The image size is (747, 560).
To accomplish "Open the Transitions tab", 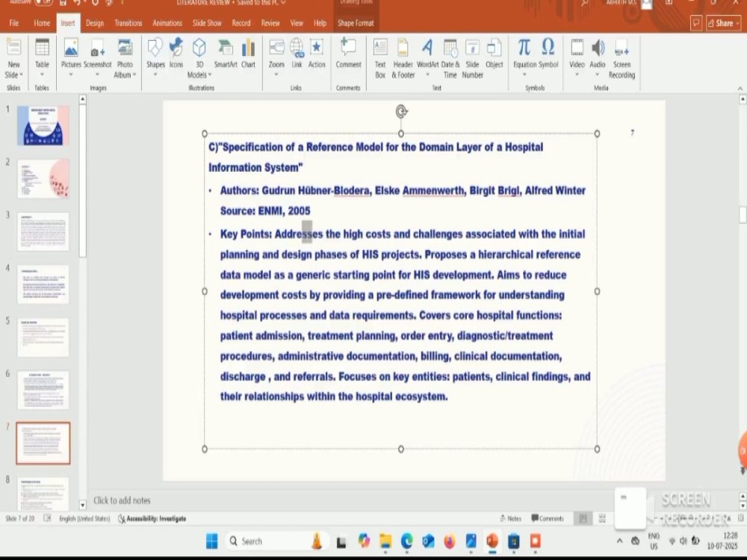I will coord(128,23).
